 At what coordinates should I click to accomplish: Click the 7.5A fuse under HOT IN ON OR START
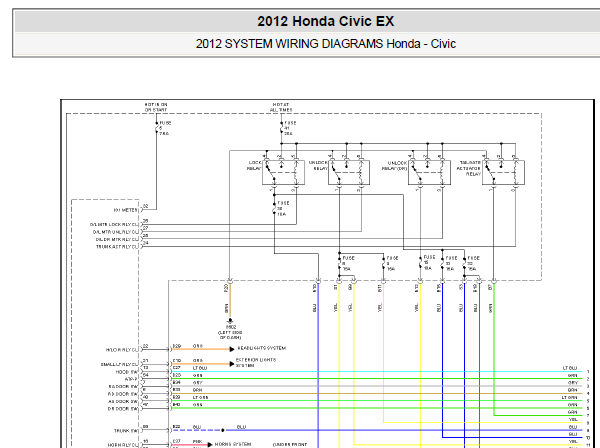pos(157,129)
